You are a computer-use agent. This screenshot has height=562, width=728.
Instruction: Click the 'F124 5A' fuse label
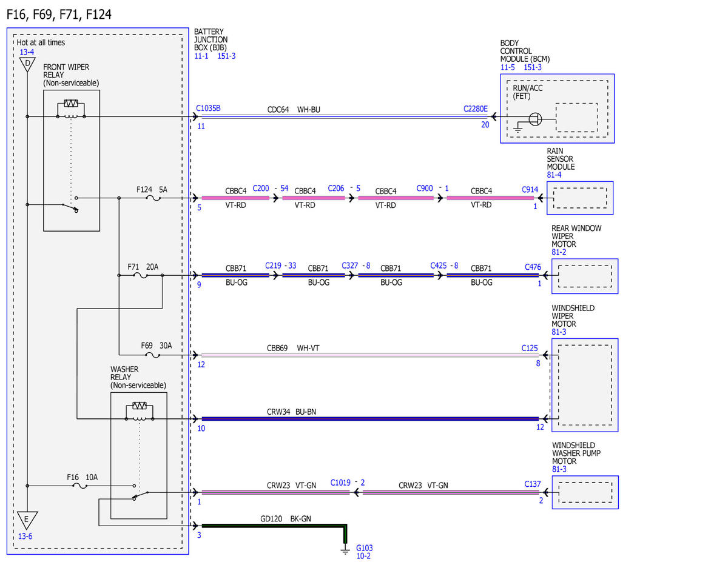point(152,190)
